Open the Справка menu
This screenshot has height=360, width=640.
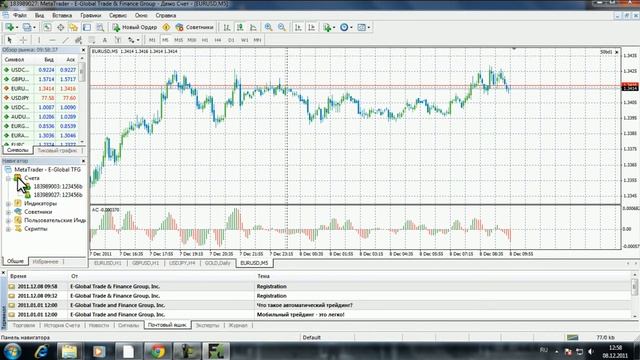tap(166, 16)
